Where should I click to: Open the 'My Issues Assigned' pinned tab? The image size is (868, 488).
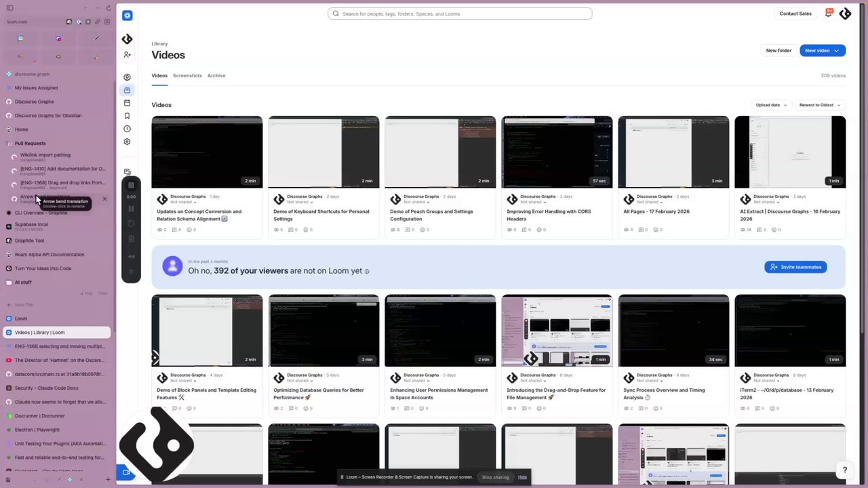[x=57, y=87]
